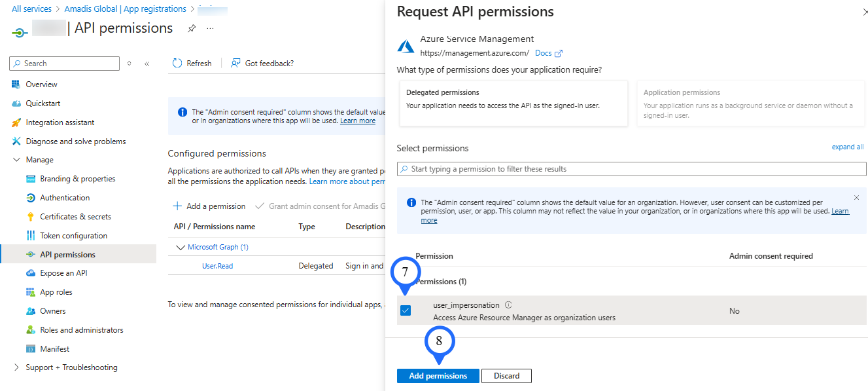Focus the permission filter search field
This screenshot has width=868, height=391.
point(632,169)
